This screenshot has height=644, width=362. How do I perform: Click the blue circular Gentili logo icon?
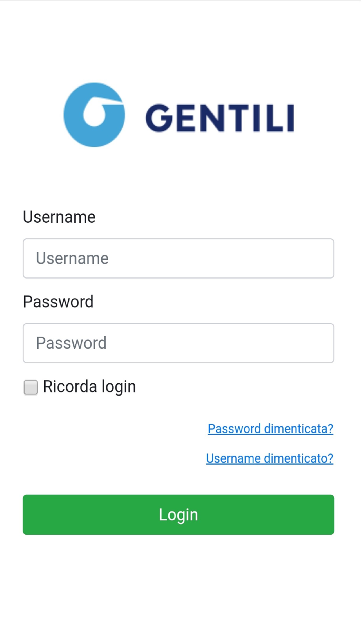94,114
